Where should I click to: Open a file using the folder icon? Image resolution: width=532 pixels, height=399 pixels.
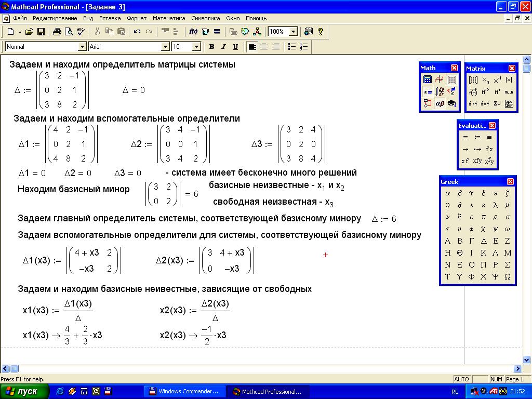coord(30,32)
